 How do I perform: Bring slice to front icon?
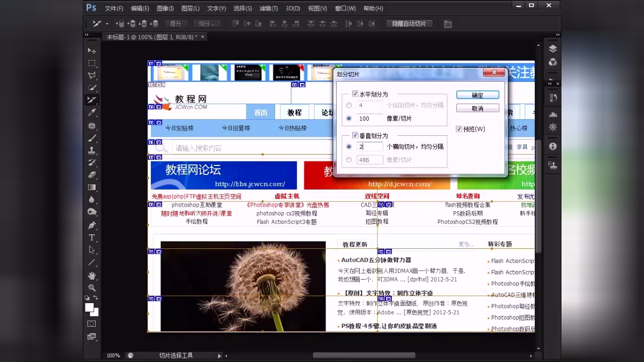click(x=120, y=24)
